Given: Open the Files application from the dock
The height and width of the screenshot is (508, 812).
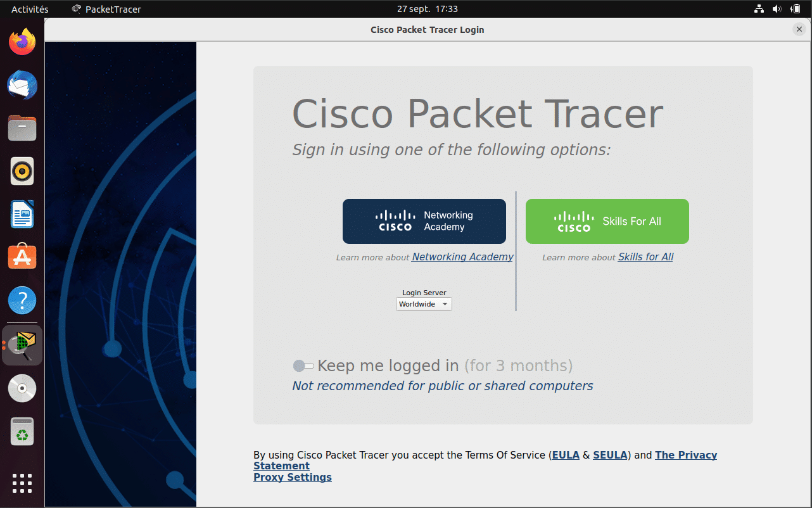Looking at the screenshot, I should pyautogui.click(x=22, y=128).
